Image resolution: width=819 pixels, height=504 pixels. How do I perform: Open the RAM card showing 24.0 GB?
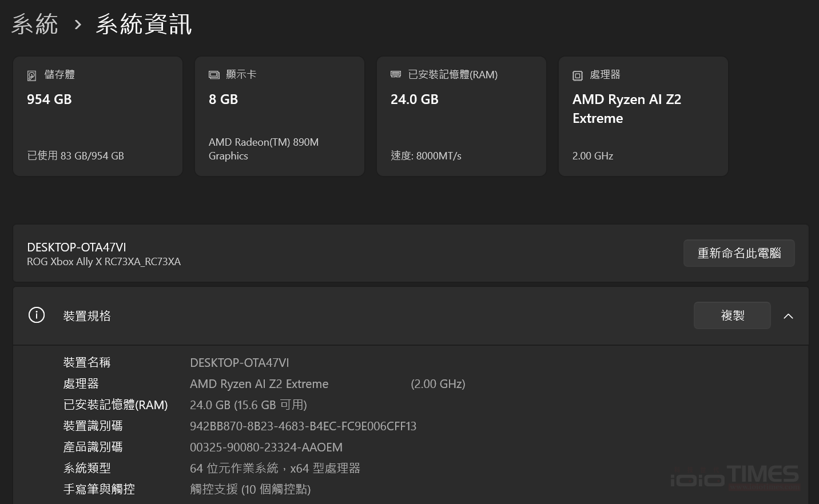462,116
